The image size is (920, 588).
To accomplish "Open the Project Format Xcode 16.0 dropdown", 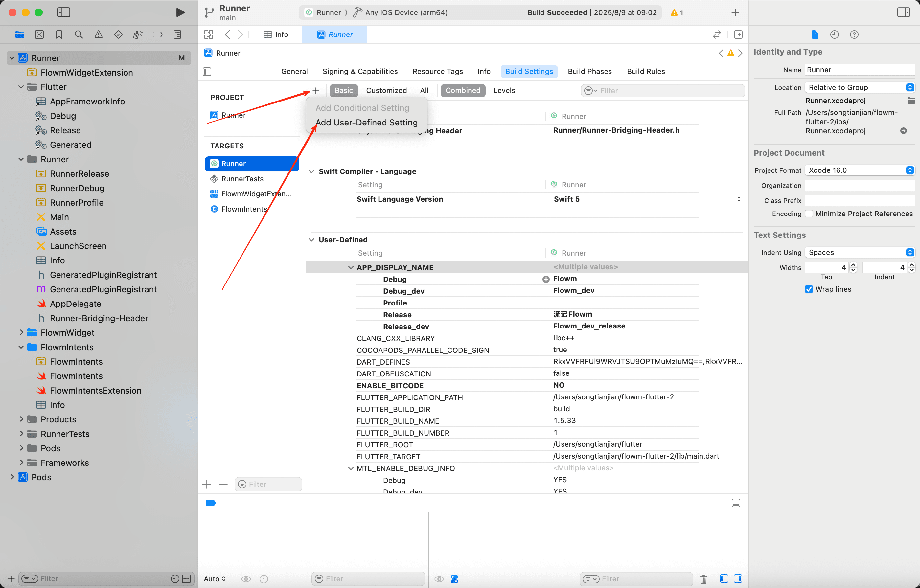I will pos(859,170).
